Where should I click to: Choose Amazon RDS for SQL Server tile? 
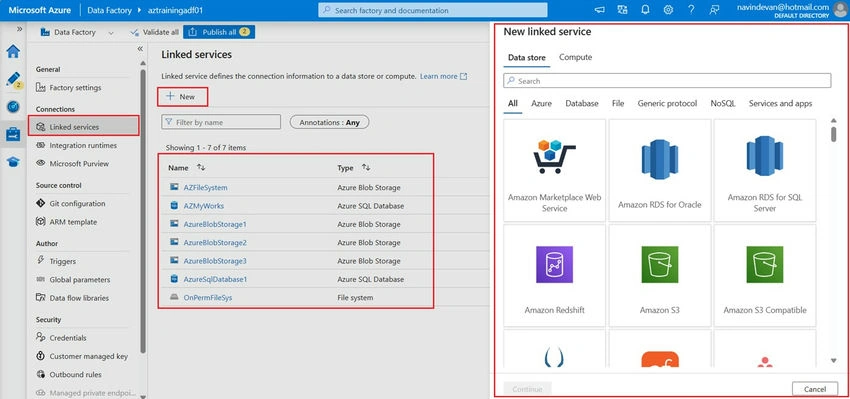[x=765, y=170]
